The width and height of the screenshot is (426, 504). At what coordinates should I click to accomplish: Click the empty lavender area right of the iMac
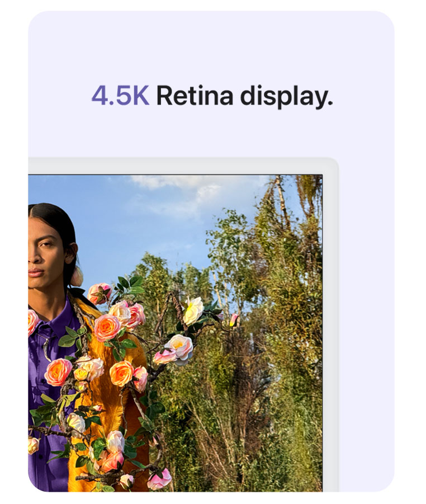tap(366, 322)
